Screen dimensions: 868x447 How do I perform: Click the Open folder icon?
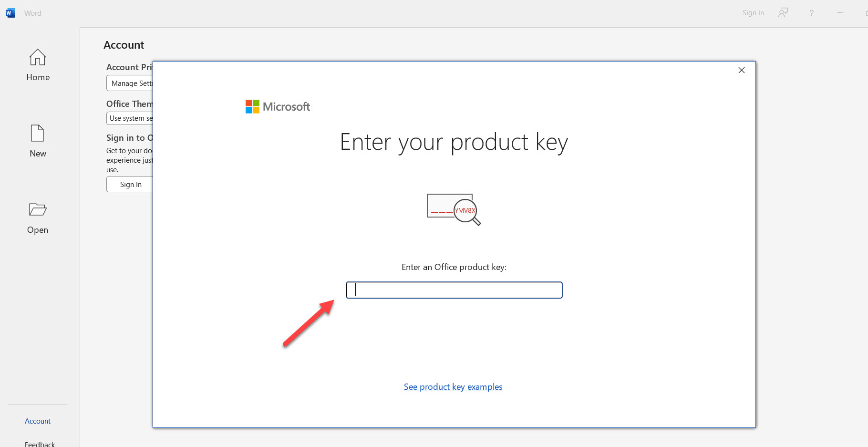point(38,209)
